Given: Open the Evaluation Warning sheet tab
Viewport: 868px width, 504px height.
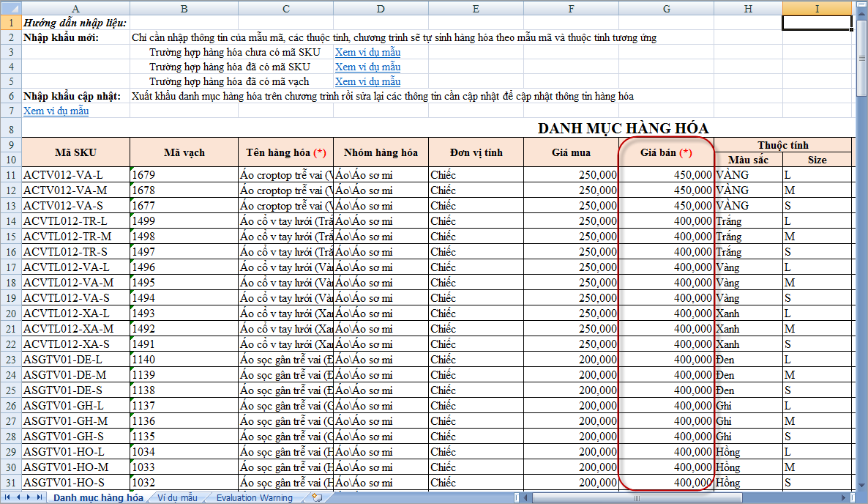Looking at the screenshot, I should tap(253, 497).
